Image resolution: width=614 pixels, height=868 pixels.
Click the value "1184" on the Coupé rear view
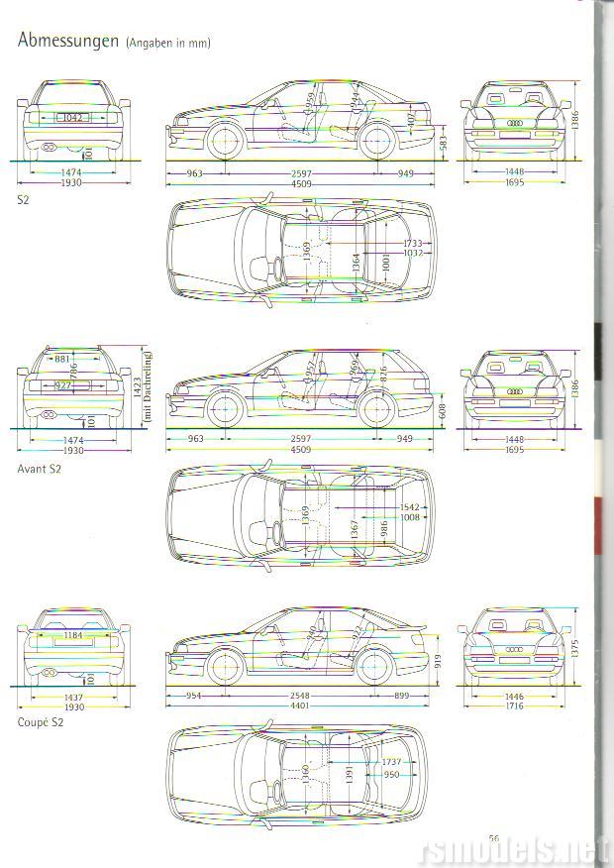[72, 635]
